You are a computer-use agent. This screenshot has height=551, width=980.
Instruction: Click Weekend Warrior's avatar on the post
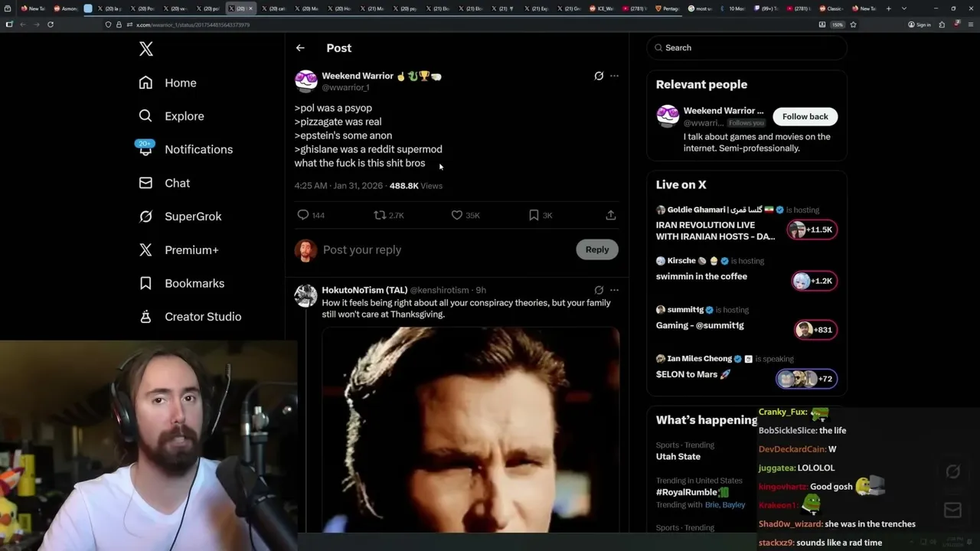(x=306, y=81)
